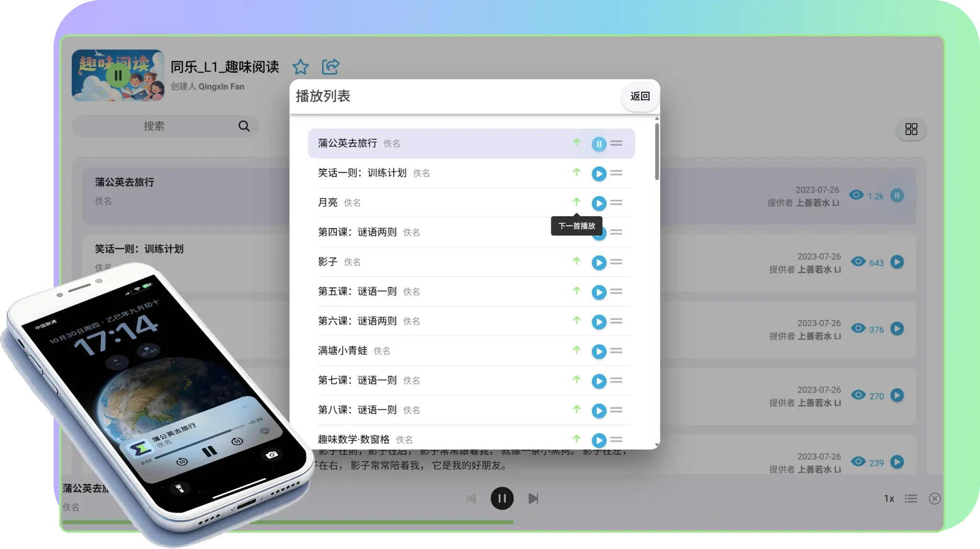Set 笑话一则：训练计划 to play next

pyautogui.click(x=577, y=172)
